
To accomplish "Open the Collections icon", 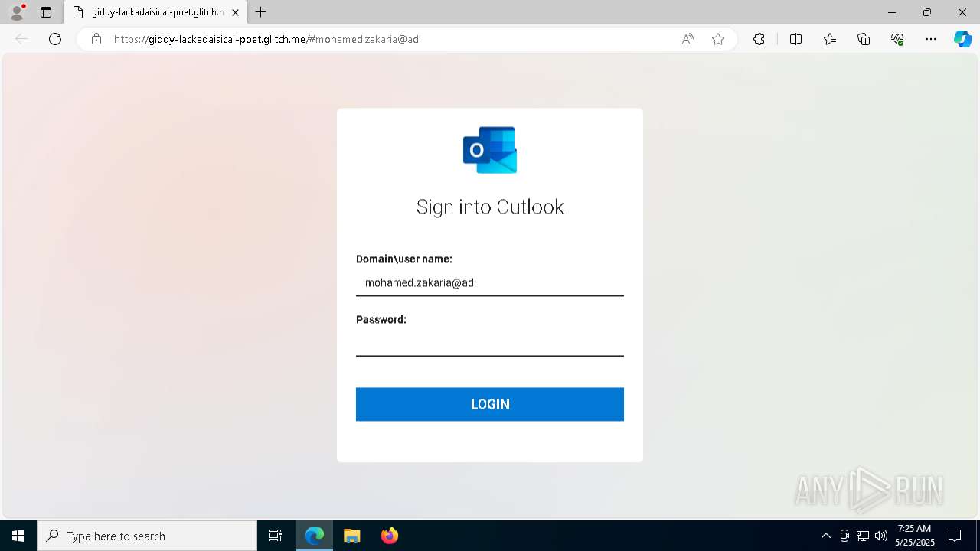I will (864, 39).
